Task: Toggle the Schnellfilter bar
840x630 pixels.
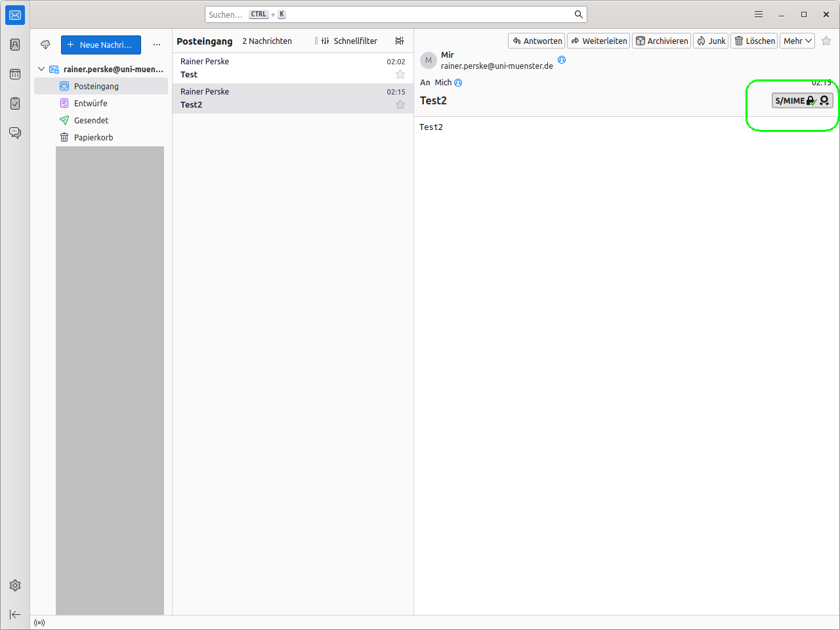Action: click(x=348, y=41)
